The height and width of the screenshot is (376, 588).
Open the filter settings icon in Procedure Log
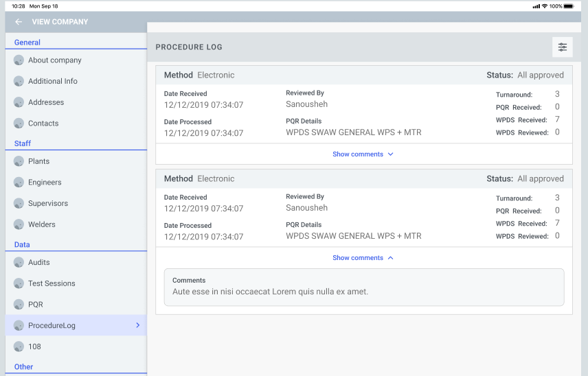point(562,47)
